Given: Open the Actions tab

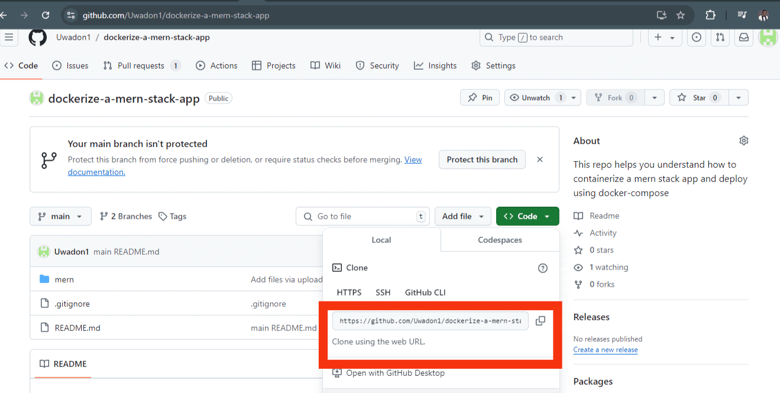Looking at the screenshot, I should 216,66.
